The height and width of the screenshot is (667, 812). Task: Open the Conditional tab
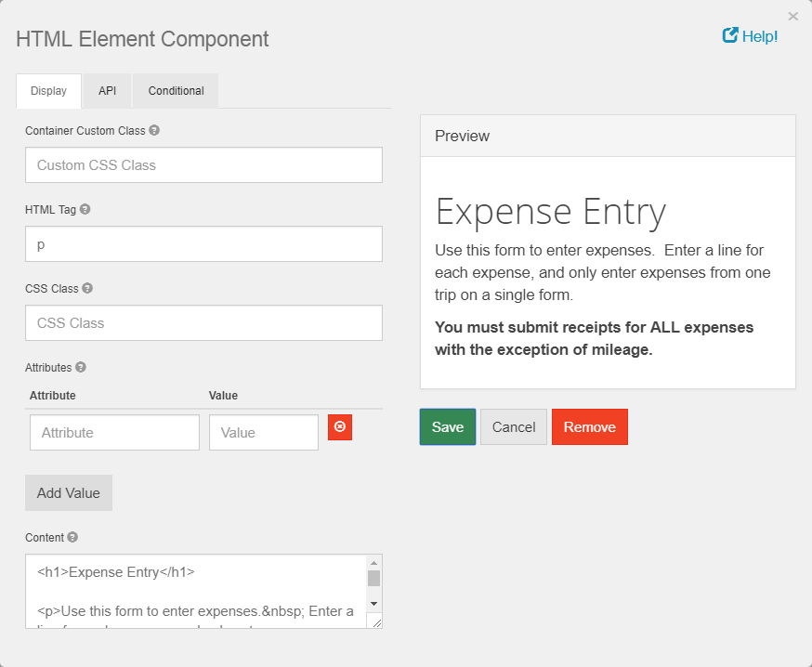tap(175, 90)
